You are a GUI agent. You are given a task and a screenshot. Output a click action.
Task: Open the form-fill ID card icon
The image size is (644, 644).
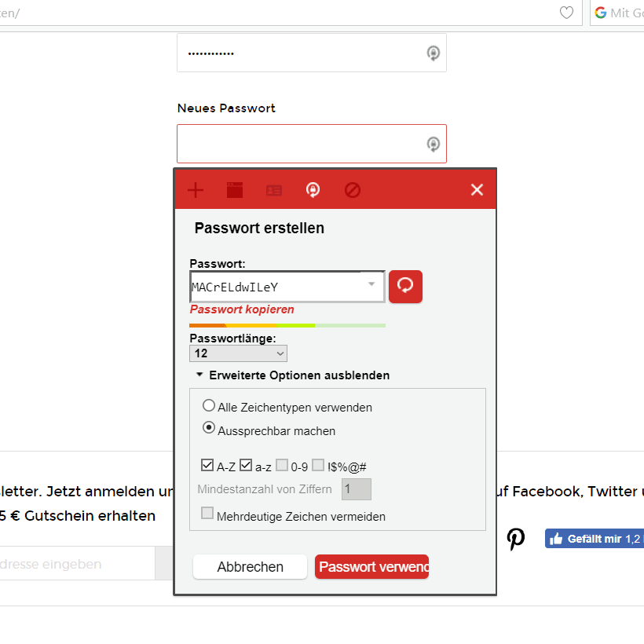point(274,190)
